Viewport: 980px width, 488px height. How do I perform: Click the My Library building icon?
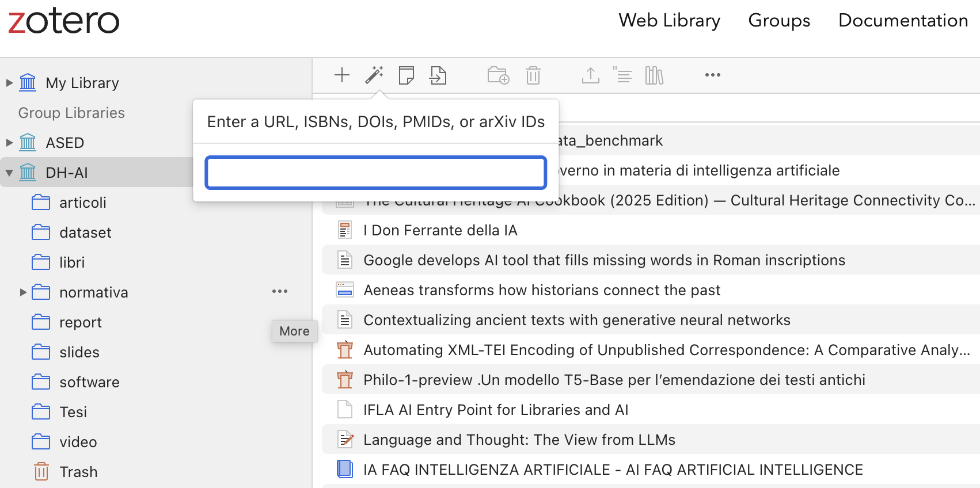28,82
